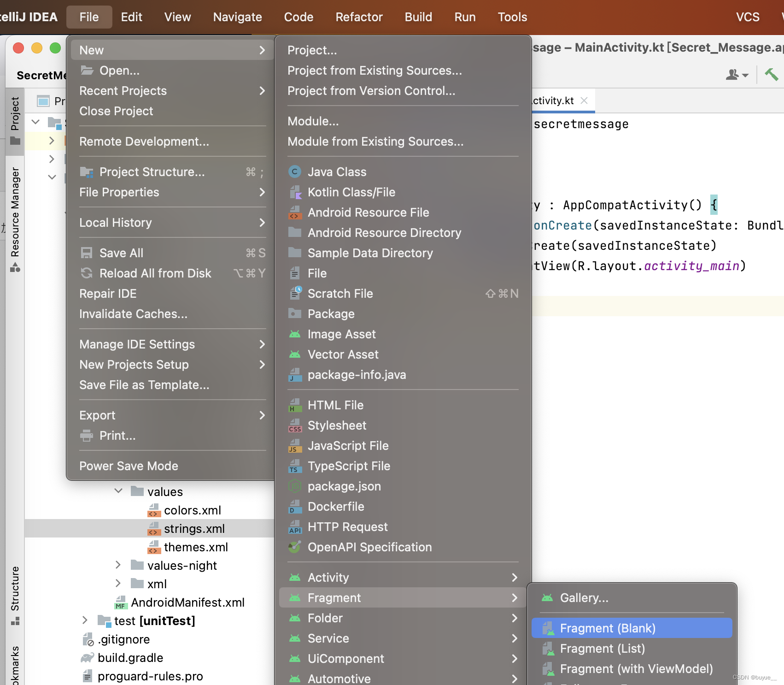Click the Package icon
This screenshot has width=784, height=685.
295,313
